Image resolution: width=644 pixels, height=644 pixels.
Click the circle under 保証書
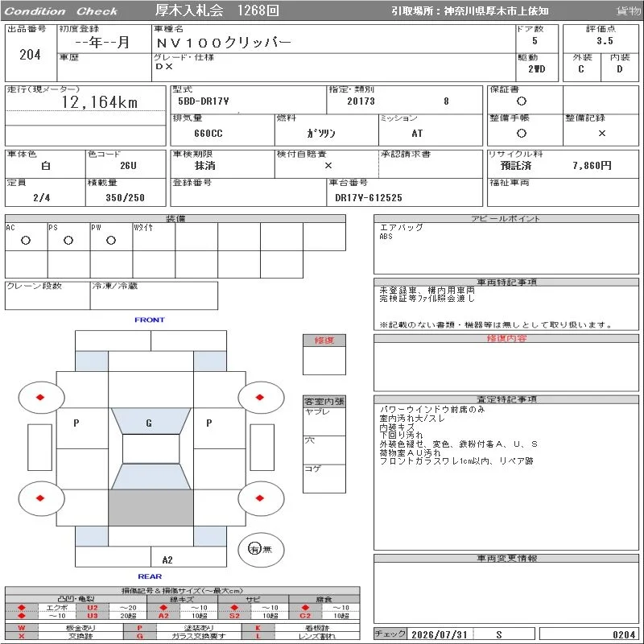521,101
